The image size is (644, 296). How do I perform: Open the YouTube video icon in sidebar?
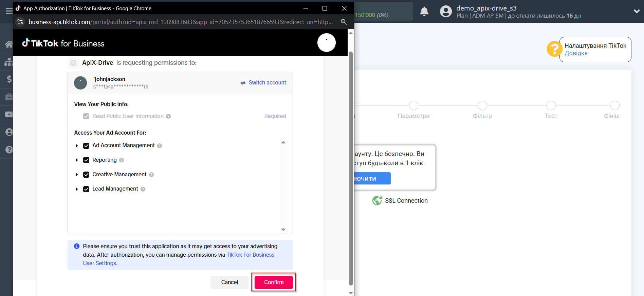coord(9,115)
